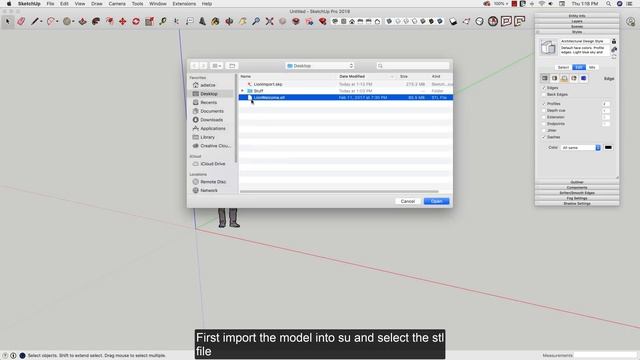Activate the Move tool with red arrows
The image size is (640, 360).
(x=122, y=21)
